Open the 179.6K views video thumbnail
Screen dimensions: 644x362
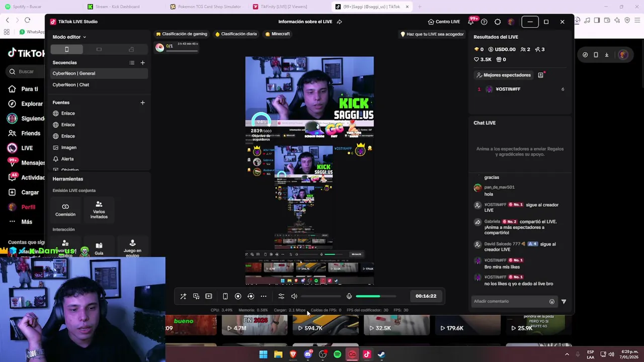click(467, 325)
